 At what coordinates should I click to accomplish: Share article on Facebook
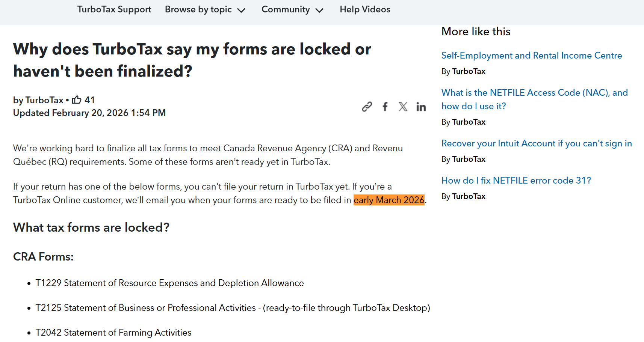point(385,107)
